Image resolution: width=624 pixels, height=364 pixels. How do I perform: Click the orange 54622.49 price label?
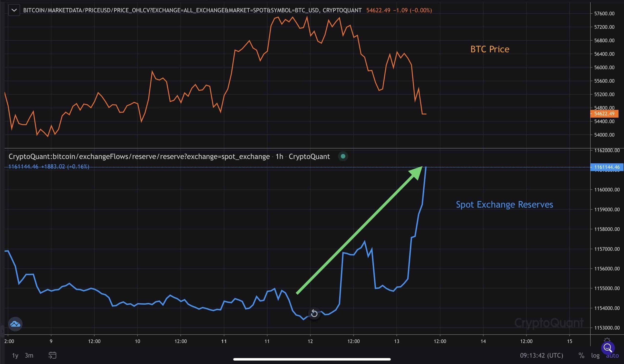[604, 114]
